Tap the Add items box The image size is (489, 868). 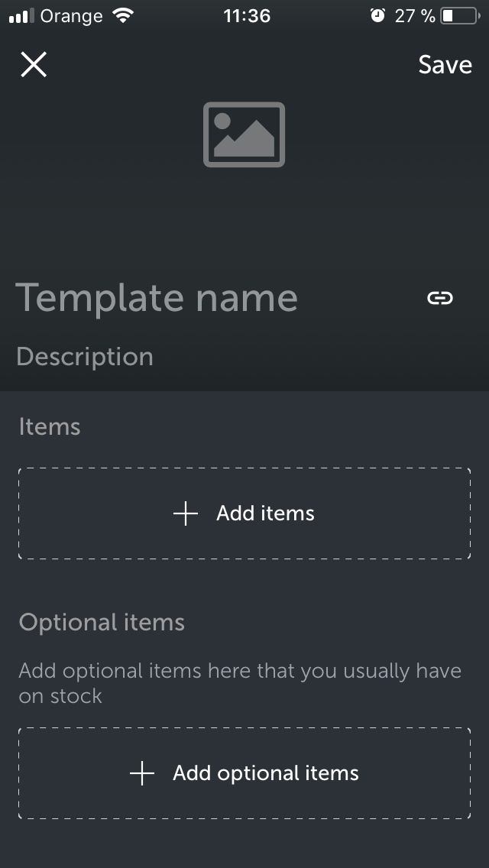(244, 513)
